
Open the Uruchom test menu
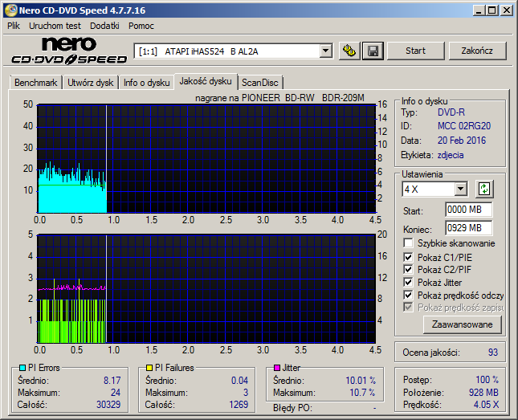[55, 26]
